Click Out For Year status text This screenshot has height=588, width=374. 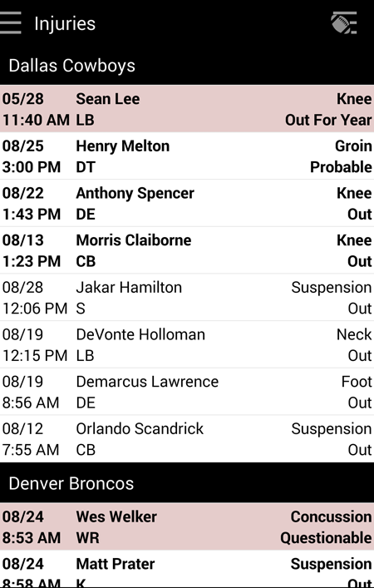328,120
